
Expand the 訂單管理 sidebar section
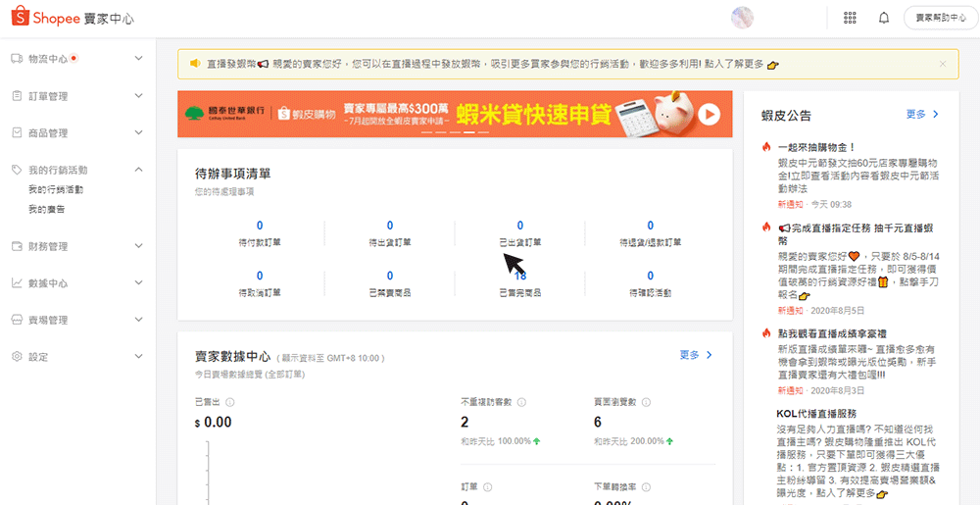coord(138,96)
